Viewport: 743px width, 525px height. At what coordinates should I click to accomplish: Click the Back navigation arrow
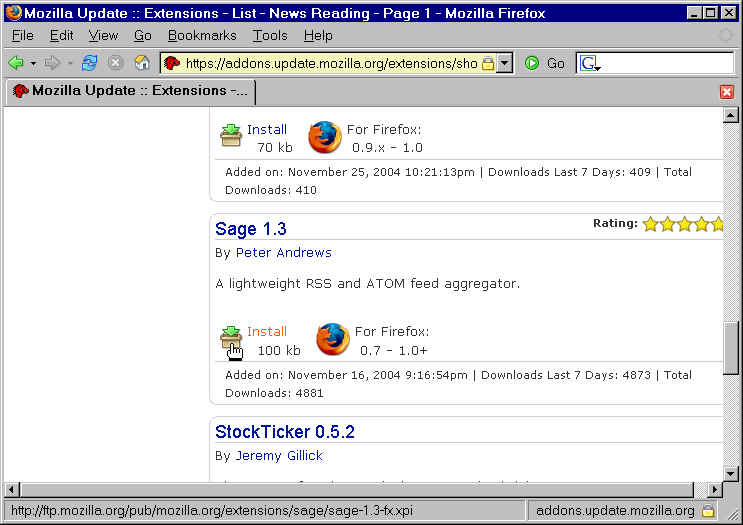point(16,63)
